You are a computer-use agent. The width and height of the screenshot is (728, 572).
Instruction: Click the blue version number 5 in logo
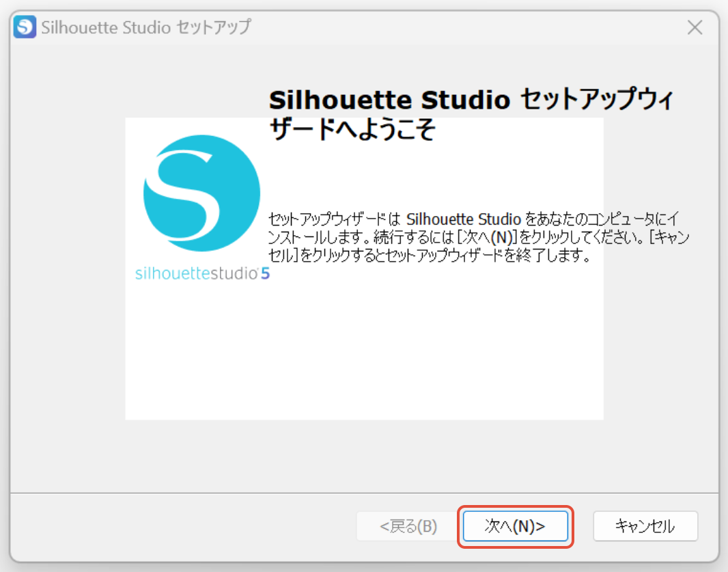pyautogui.click(x=265, y=273)
